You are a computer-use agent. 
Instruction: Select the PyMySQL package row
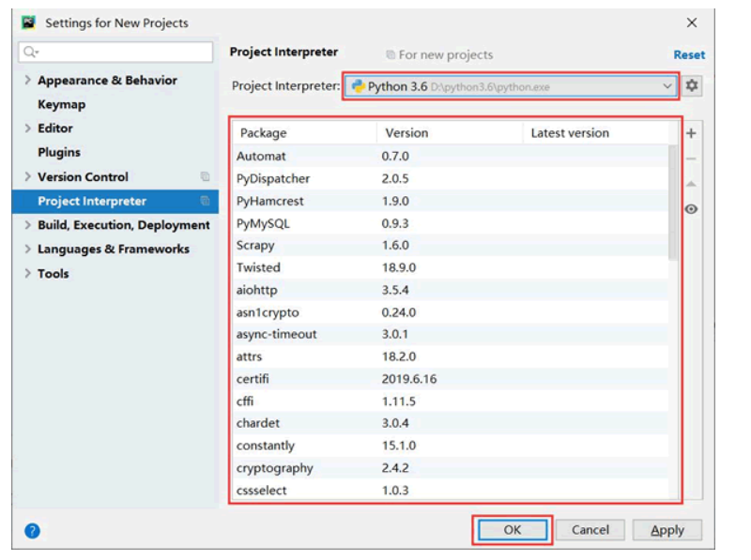pyautogui.click(x=451, y=223)
